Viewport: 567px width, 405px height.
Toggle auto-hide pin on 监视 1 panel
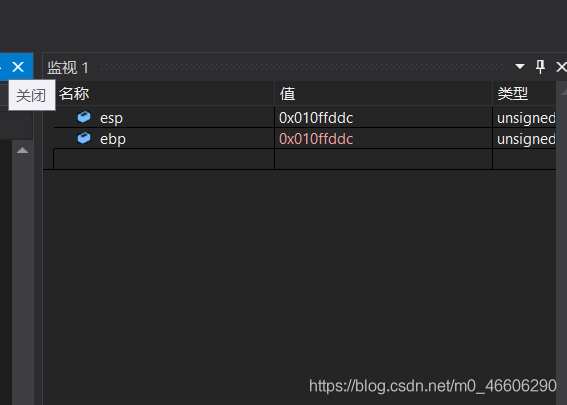click(540, 67)
